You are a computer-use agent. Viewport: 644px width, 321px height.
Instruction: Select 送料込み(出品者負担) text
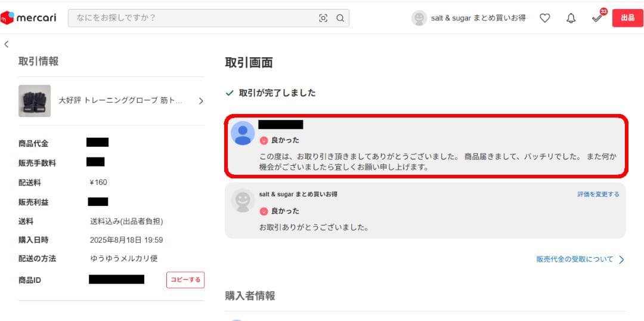(x=126, y=221)
